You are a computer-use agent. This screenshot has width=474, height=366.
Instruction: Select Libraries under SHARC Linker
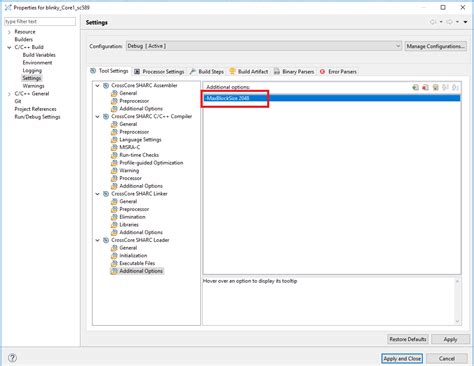pyautogui.click(x=129, y=225)
